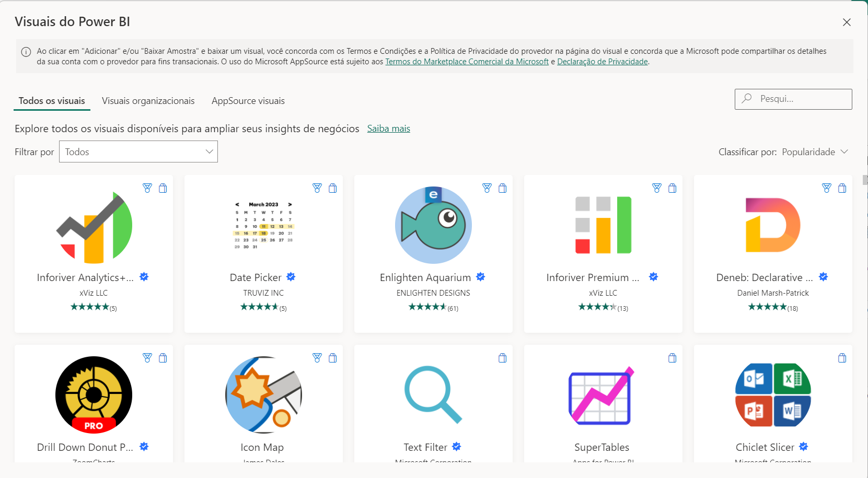Click the Date Picker title text
The height and width of the screenshot is (478, 868).
point(256,277)
